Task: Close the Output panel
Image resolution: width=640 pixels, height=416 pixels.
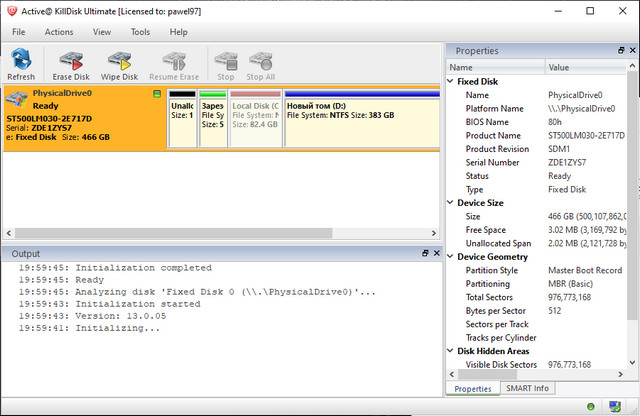Action: (437, 253)
